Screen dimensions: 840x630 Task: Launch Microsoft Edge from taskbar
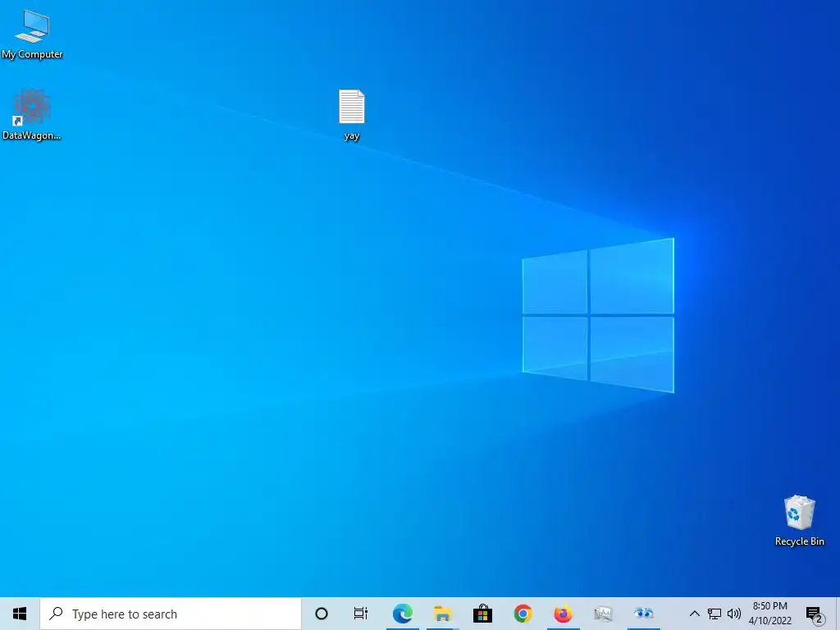[x=402, y=614]
